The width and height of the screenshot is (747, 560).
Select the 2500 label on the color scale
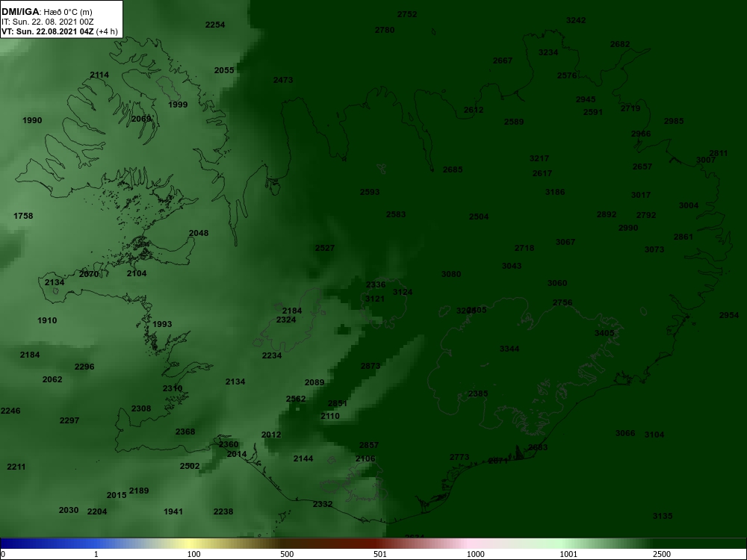pos(662,554)
